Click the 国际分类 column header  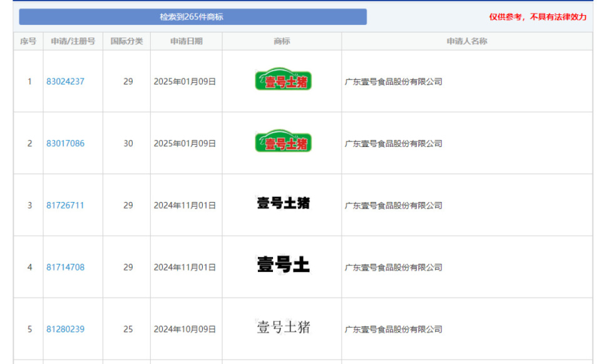(x=127, y=41)
